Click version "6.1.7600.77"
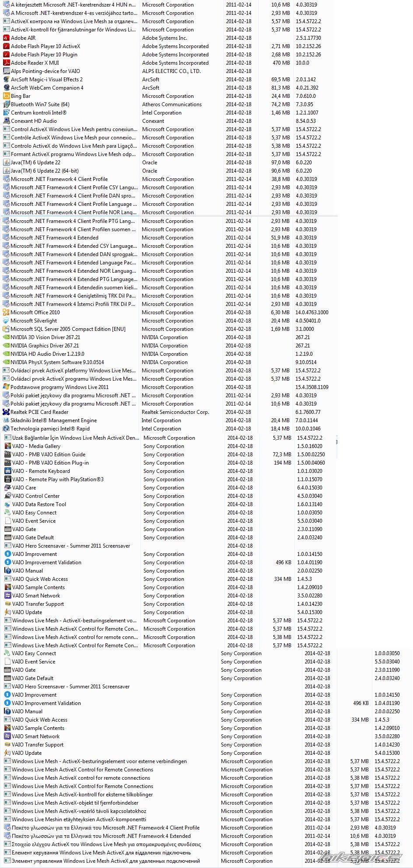This screenshot has width=413, height=868. tap(308, 412)
